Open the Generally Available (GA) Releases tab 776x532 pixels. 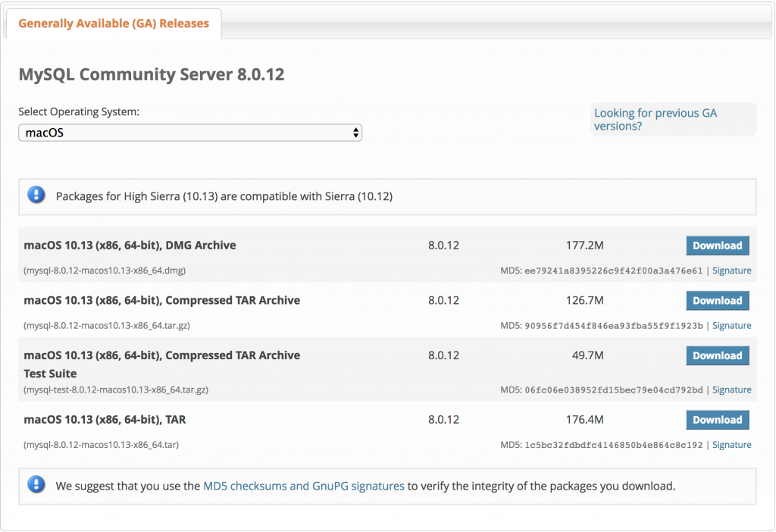(114, 23)
